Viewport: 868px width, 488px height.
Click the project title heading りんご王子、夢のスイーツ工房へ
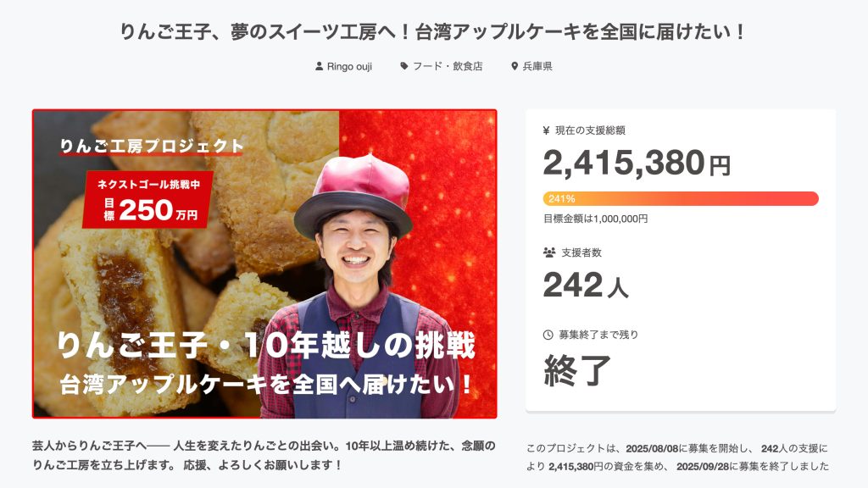click(x=433, y=31)
